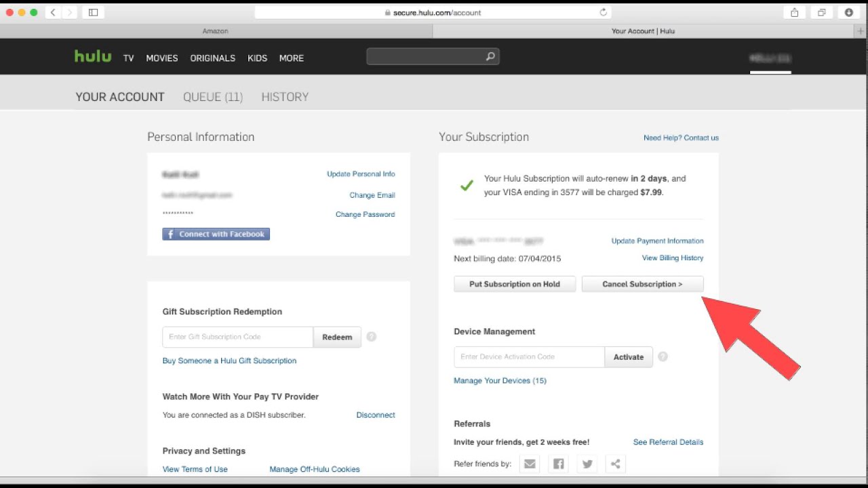Screen dimensions: 868x488
Task: Refer friends via Facebook icon
Action: pyautogui.click(x=558, y=464)
